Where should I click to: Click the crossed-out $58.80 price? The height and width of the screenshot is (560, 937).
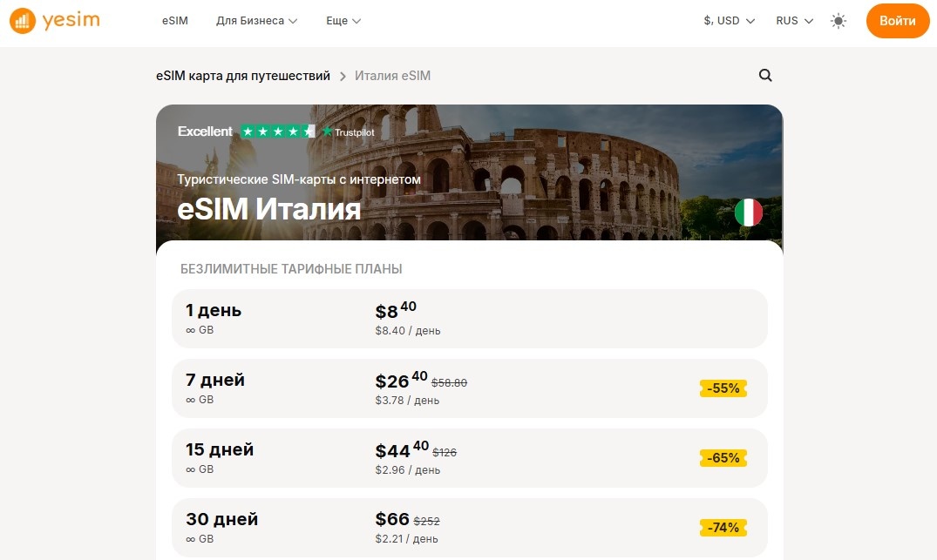click(450, 382)
